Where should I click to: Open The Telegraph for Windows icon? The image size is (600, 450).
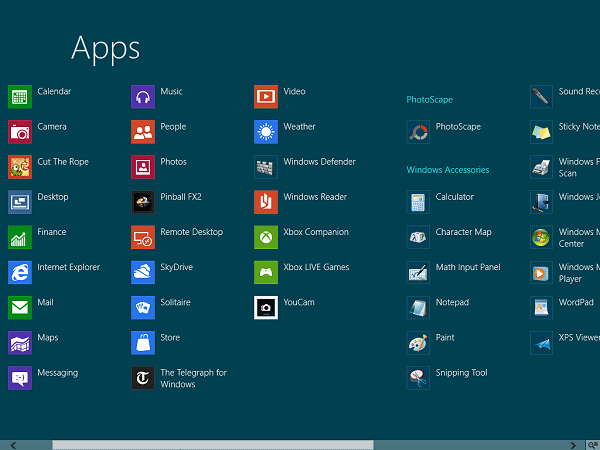click(x=143, y=378)
